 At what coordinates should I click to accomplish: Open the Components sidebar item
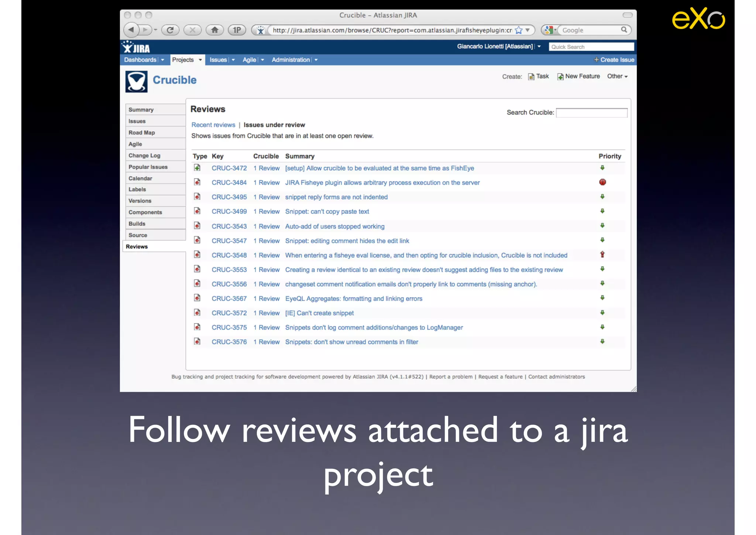[155, 212]
